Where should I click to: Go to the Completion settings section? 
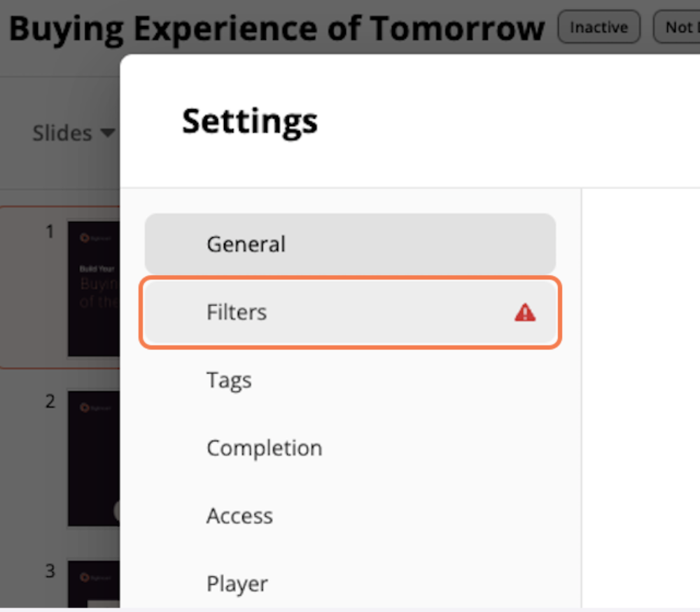350,448
